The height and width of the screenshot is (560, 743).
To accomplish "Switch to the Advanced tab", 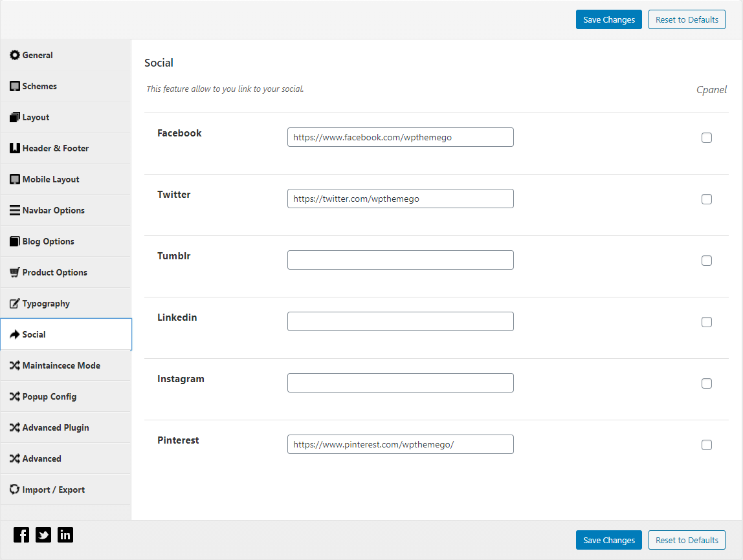I will 66,458.
